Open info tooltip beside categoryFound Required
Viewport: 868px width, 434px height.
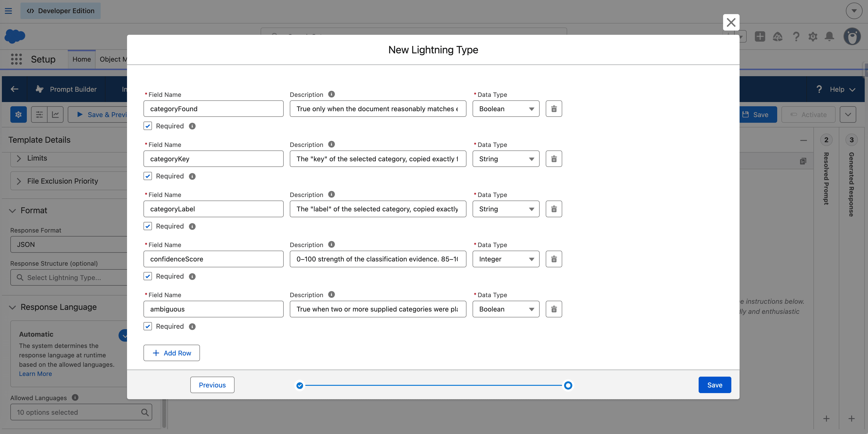[x=192, y=126]
